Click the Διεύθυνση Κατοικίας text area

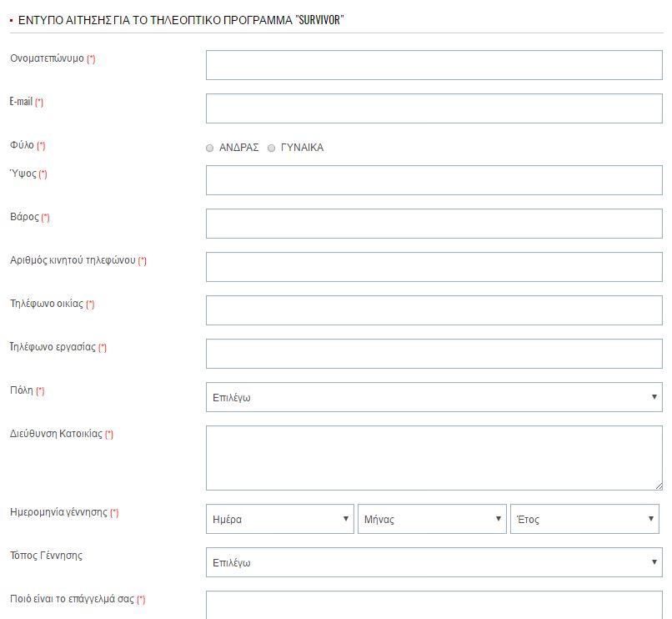coord(434,458)
